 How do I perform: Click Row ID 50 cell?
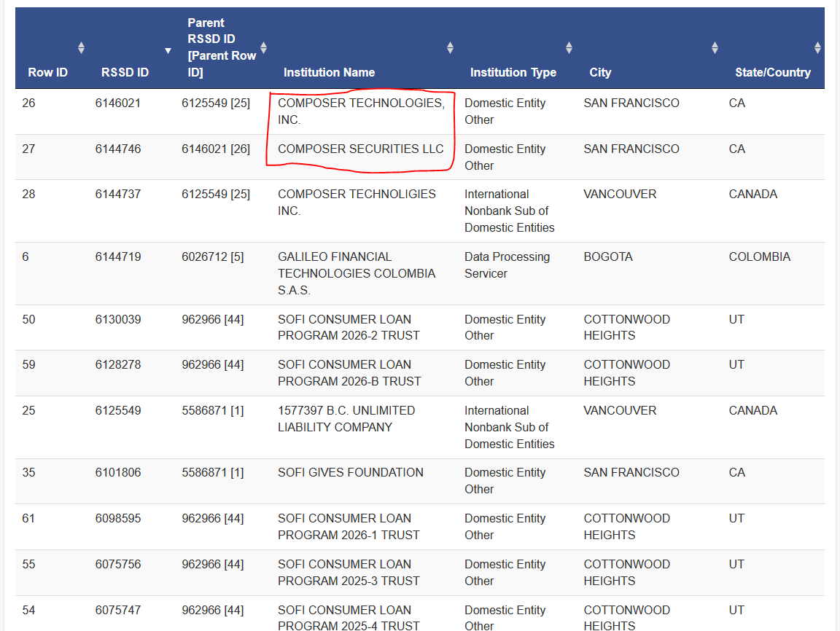point(28,320)
